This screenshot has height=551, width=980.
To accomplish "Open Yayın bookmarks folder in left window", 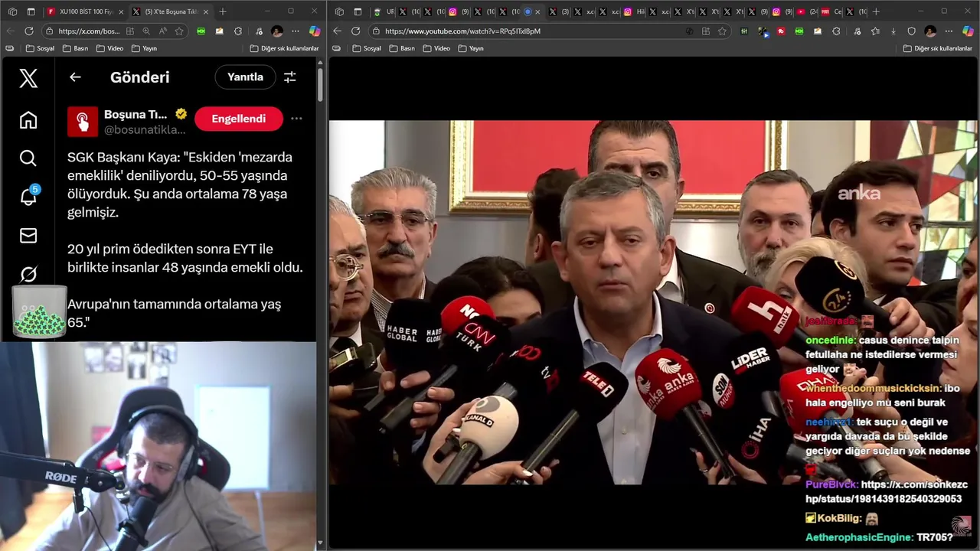I will 144,48.
